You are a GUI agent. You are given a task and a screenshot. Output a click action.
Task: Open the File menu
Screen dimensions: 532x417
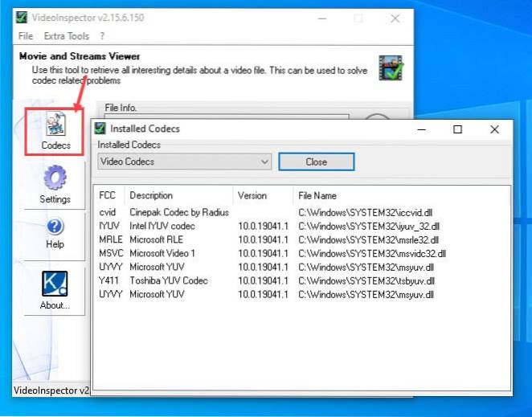(26, 36)
